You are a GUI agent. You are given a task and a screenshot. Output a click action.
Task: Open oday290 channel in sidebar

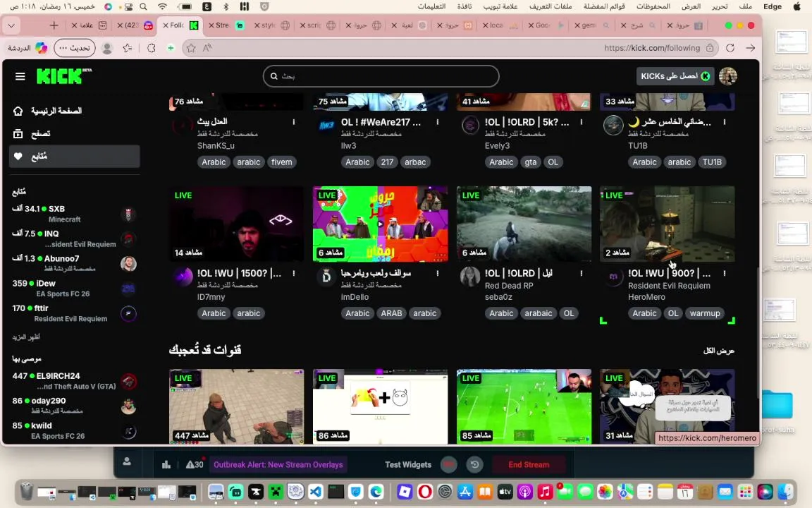(x=74, y=406)
